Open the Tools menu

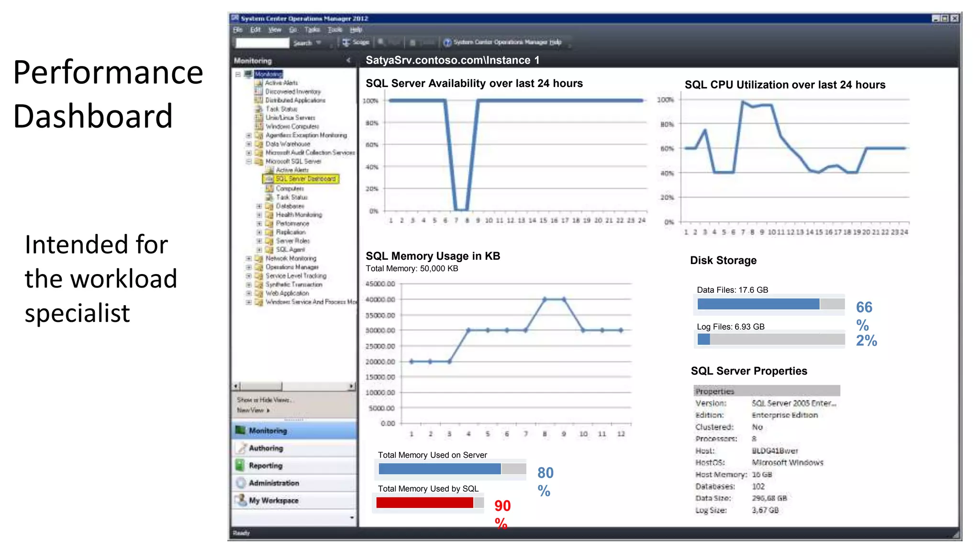[x=335, y=30]
